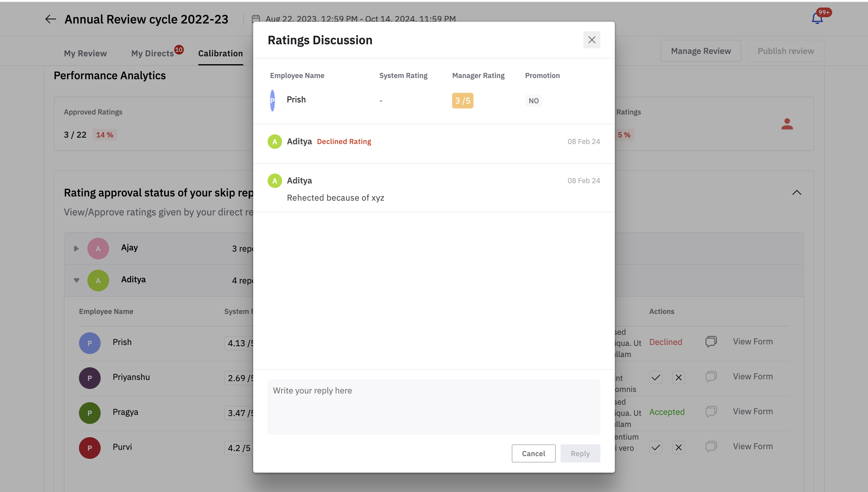868x492 pixels.
Task: Open comment icon in Purvi's row
Action: pos(711,447)
